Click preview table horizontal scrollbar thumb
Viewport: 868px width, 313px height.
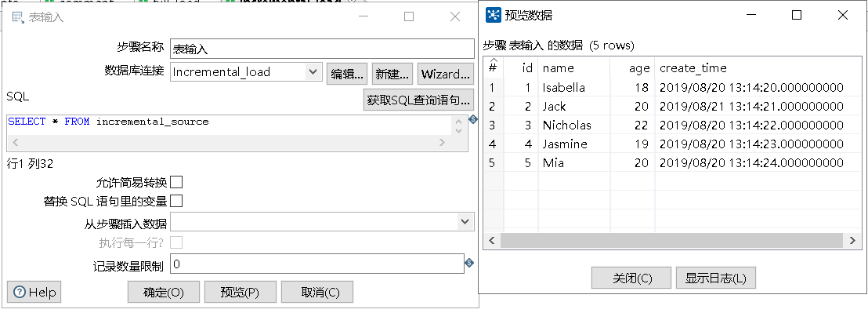coord(671,240)
